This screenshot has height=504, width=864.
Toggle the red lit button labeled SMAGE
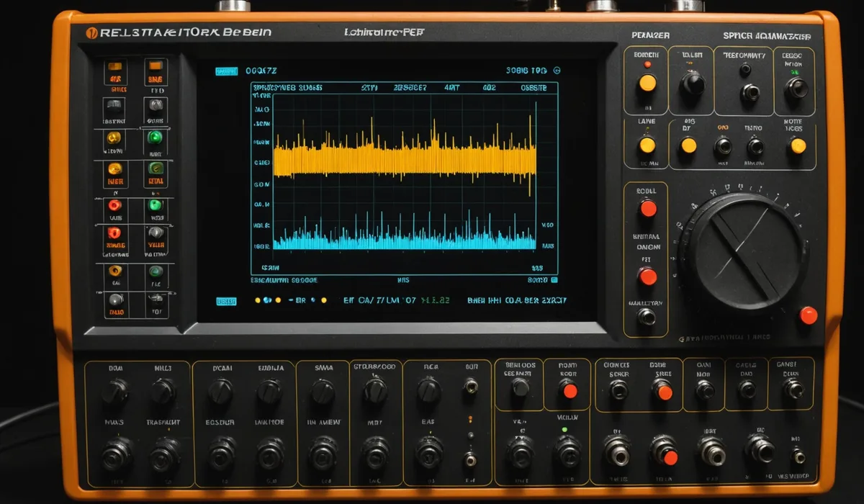114,233
